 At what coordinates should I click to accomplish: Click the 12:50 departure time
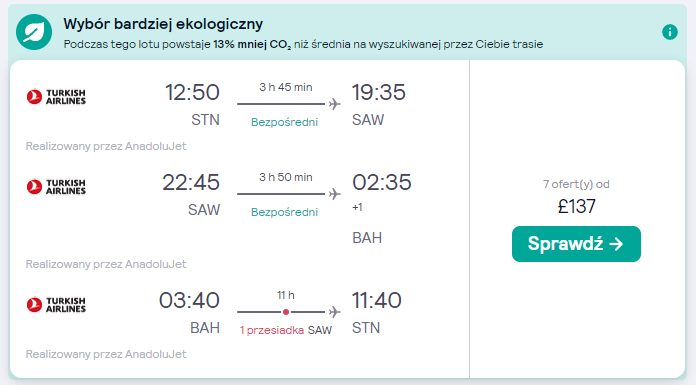click(192, 92)
